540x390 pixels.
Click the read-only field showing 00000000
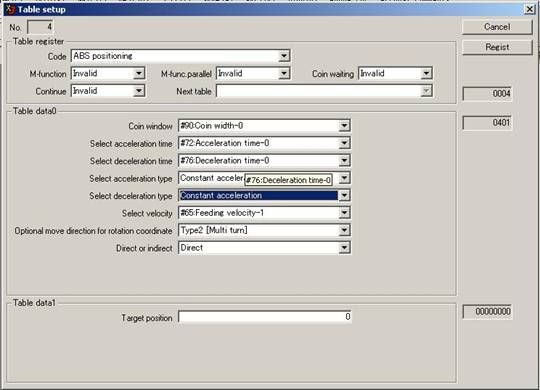click(x=487, y=312)
